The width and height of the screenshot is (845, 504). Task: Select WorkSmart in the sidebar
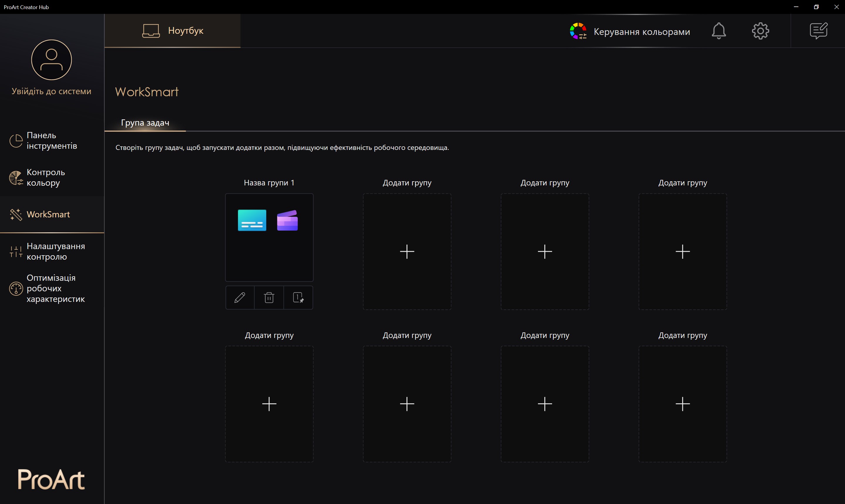[x=48, y=214]
